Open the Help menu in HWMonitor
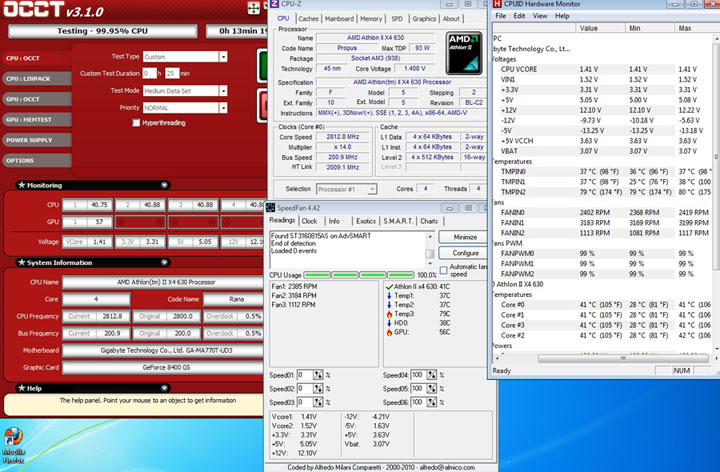This screenshot has width=720, height=472. (x=562, y=16)
